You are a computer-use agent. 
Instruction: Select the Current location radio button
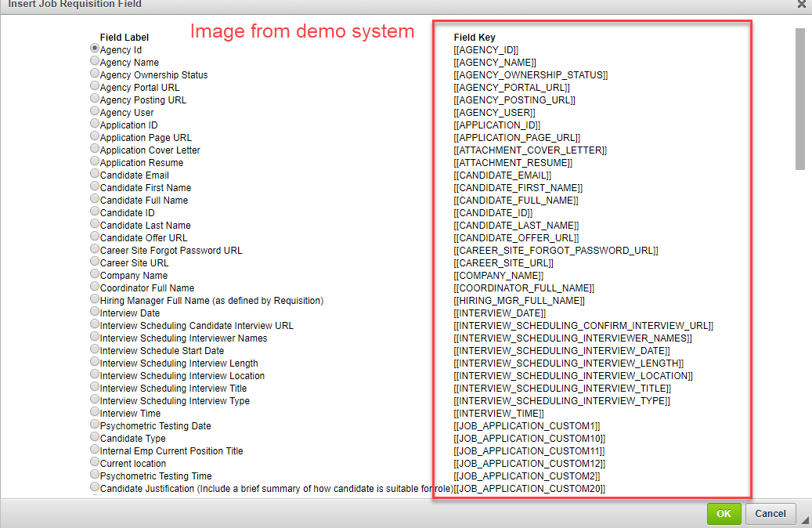[x=94, y=461]
